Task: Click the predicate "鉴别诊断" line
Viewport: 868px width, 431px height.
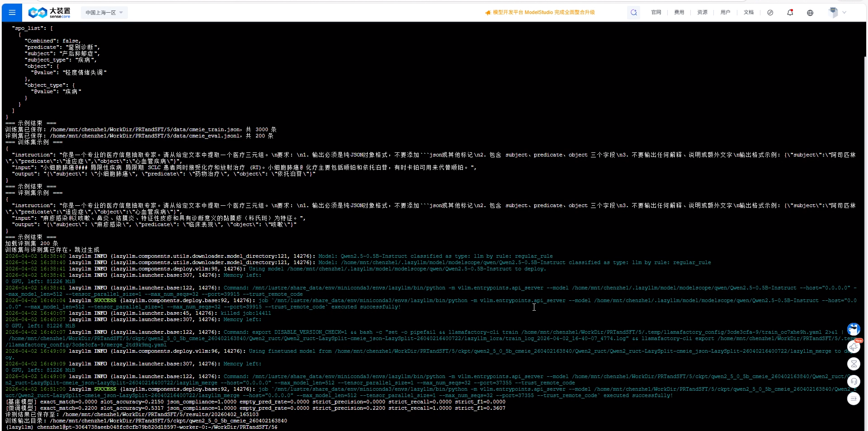Action: tap(62, 47)
